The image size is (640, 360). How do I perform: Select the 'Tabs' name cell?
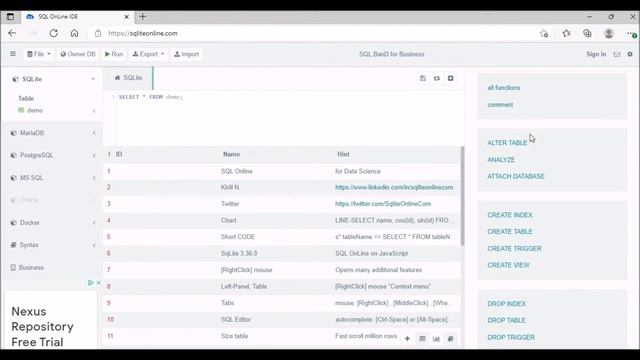tap(227, 303)
